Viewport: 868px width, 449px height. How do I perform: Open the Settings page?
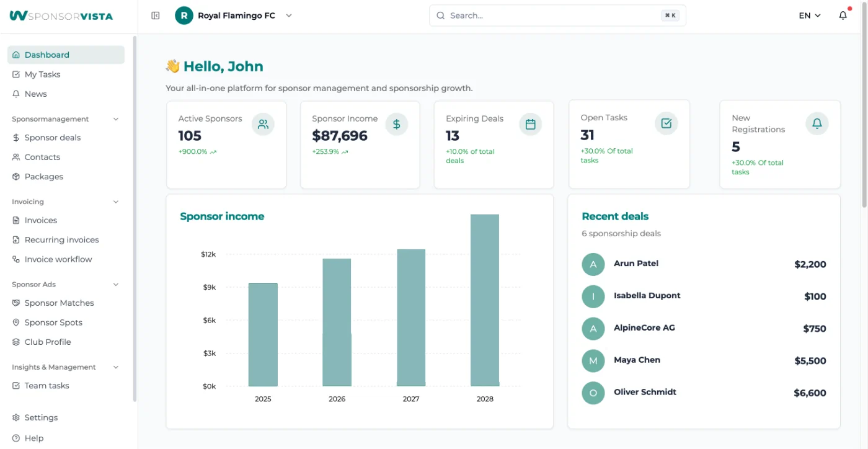coord(42,417)
